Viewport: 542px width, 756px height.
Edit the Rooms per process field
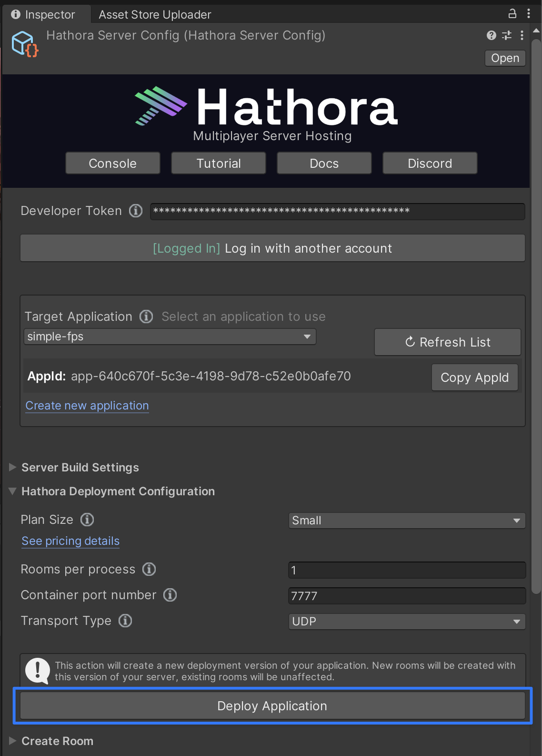click(x=407, y=570)
